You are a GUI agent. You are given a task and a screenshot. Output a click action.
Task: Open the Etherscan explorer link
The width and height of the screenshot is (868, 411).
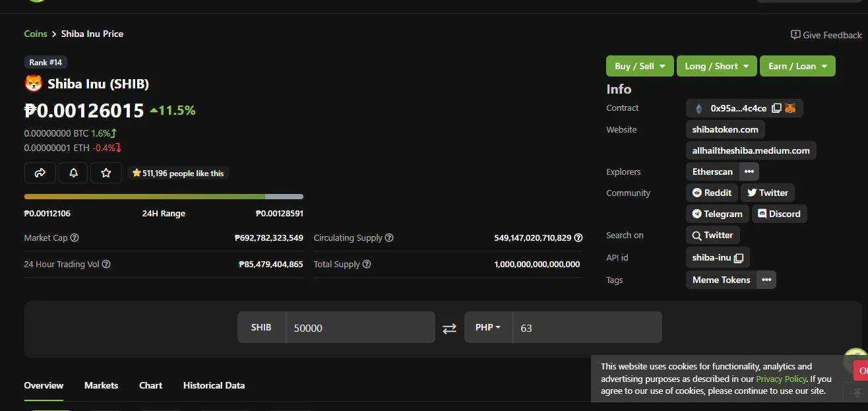tap(712, 172)
